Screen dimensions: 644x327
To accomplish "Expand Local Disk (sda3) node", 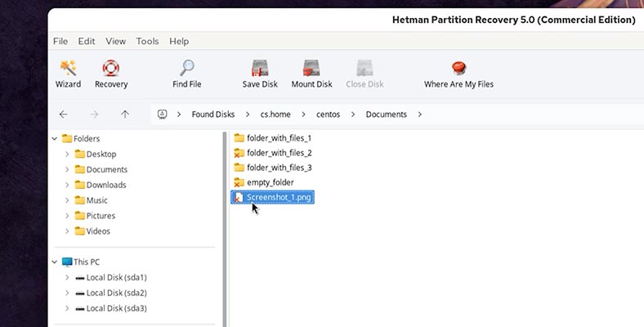I will point(67,308).
